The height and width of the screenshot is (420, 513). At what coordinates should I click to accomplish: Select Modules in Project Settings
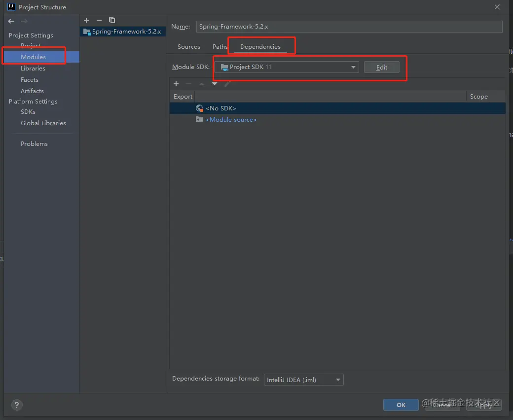click(x=41, y=57)
